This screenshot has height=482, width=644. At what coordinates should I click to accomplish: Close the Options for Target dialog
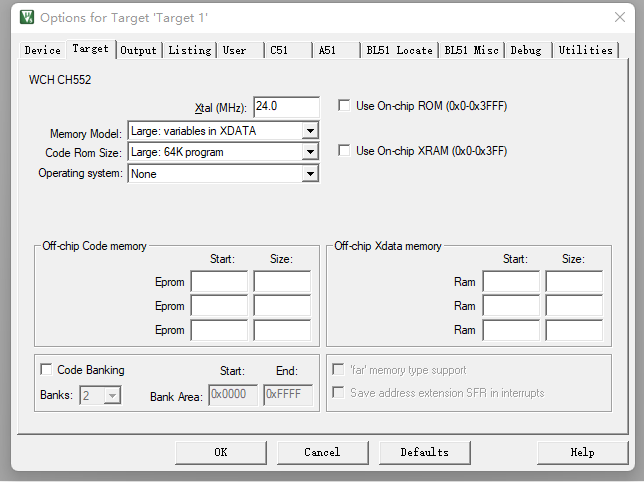(620, 17)
